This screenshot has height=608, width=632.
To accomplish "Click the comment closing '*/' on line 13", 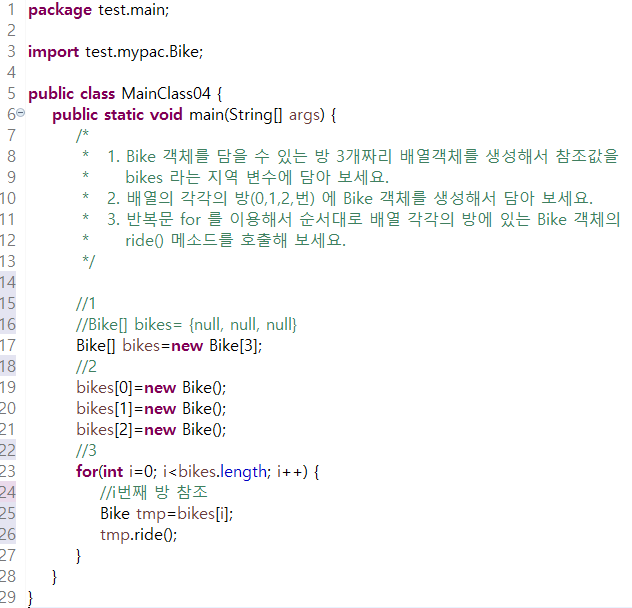I will click(89, 261).
